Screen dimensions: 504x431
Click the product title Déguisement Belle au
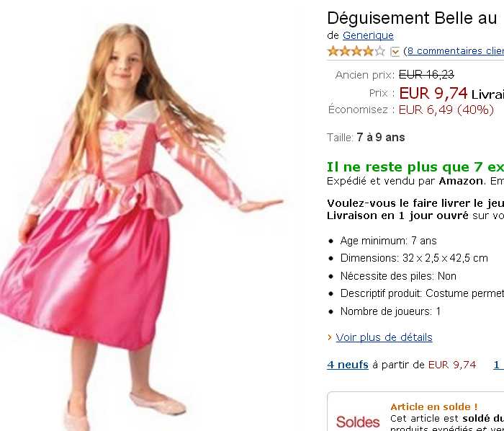pyautogui.click(x=412, y=18)
